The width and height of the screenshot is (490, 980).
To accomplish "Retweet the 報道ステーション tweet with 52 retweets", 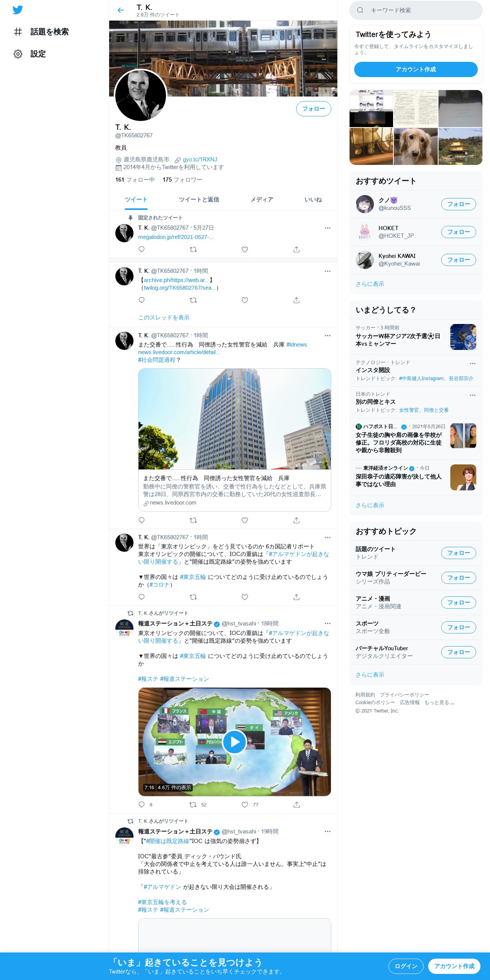I will click(193, 804).
